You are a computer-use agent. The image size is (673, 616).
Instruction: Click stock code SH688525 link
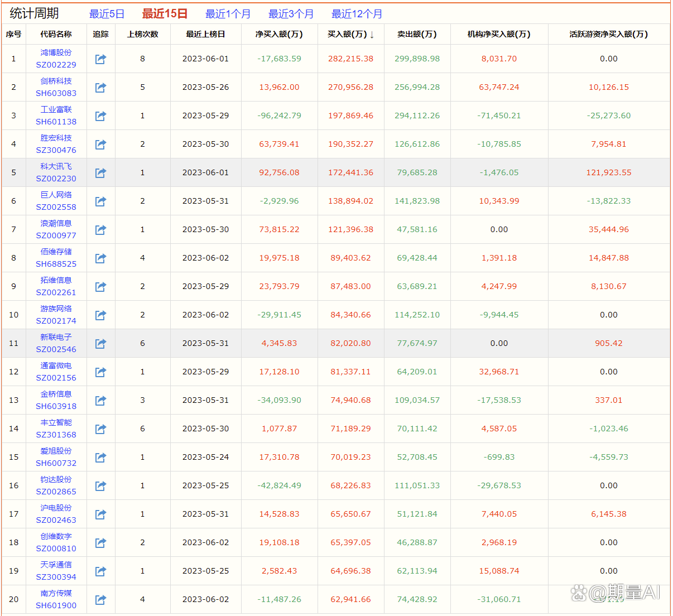(56, 264)
